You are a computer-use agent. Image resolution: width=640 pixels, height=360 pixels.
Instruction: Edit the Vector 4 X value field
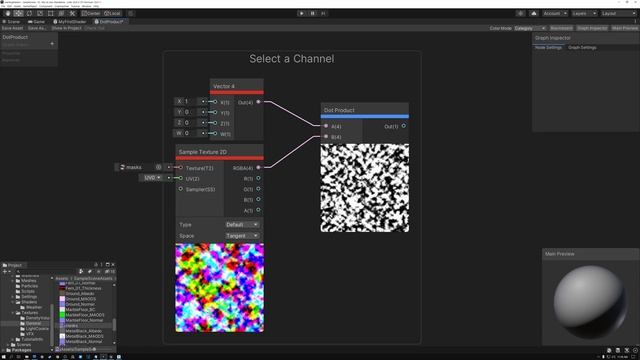pyautogui.click(x=191, y=101)
